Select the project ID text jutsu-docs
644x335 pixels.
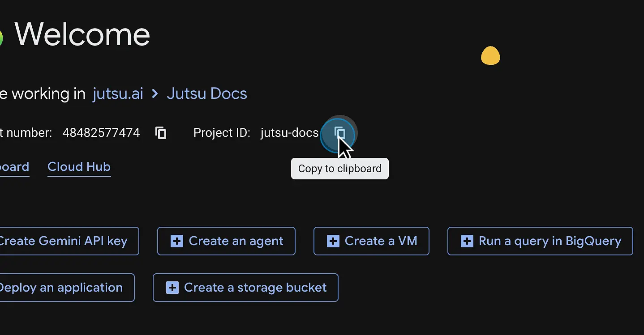(289, 133)
